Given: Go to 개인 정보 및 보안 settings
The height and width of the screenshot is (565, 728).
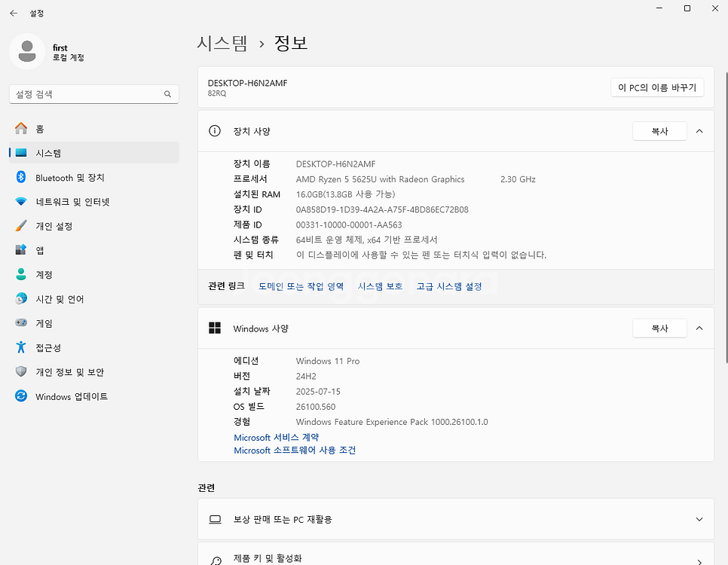Looking at the screenshot, I should 93,372.
